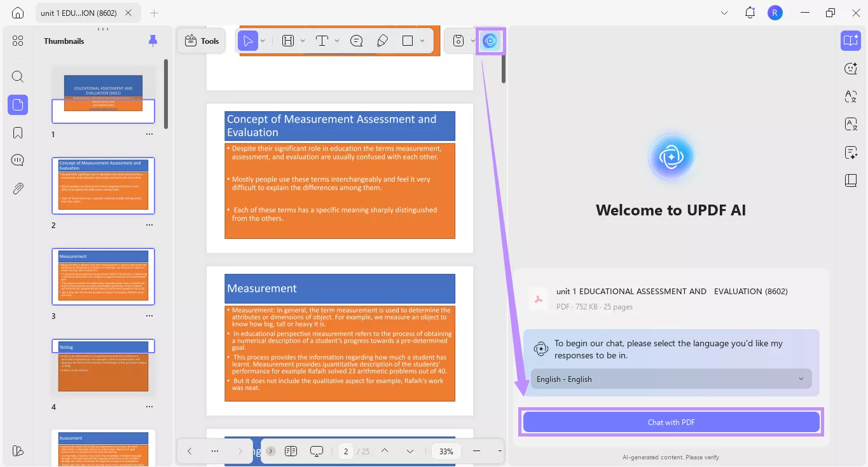
Task: Expand the Text tool options chevron
Action: [x=336, y=41]
